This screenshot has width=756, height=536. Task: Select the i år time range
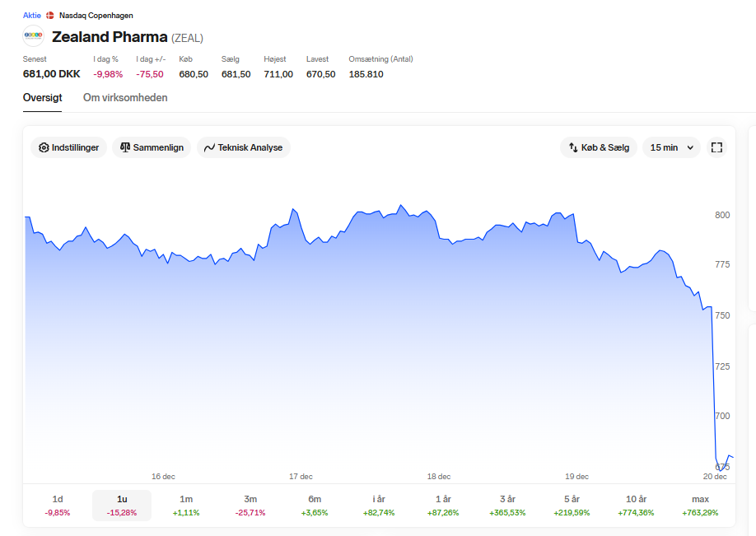[x=379, y=506]
